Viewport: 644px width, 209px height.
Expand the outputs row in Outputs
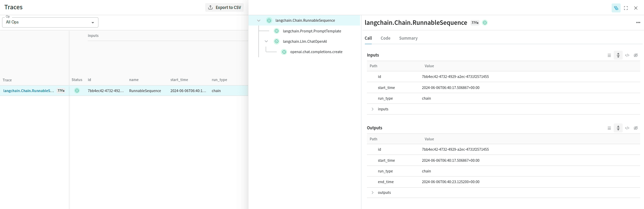pyautogui.click(x=372, y=192)
